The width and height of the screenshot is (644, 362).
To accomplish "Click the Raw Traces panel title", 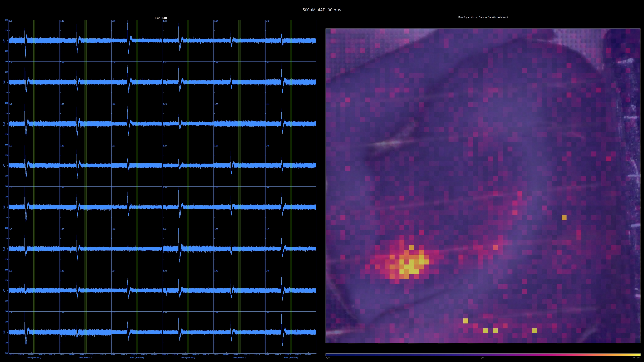I will tap(161, 18).
